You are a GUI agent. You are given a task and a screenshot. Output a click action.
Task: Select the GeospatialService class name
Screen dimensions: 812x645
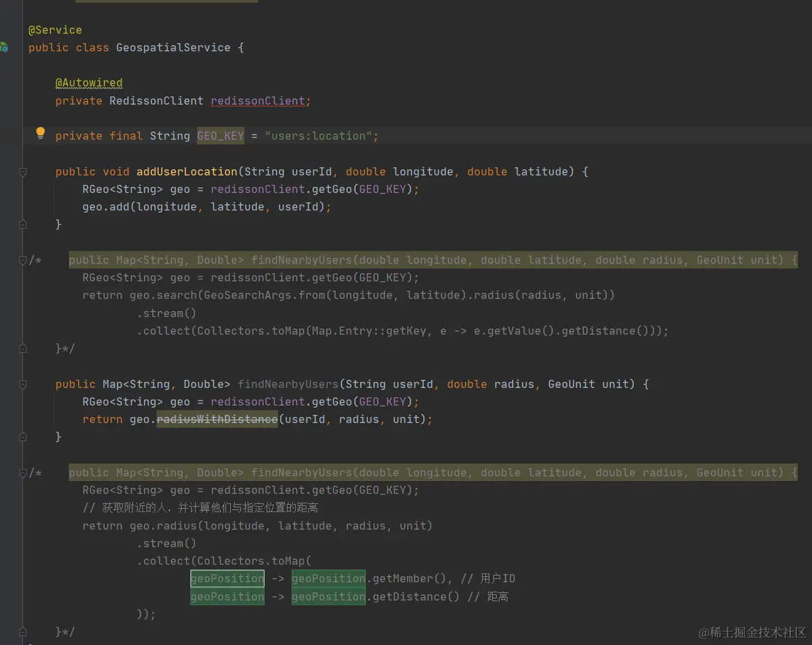click(173, 48)
